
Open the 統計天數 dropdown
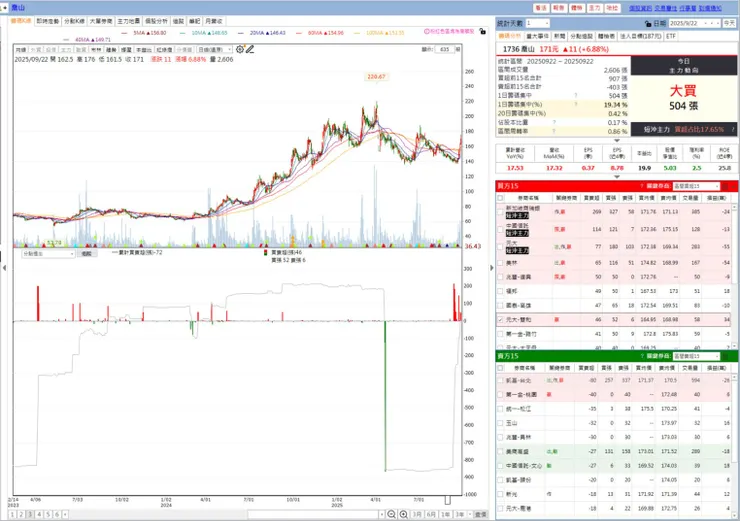click(x=538, y=23)
